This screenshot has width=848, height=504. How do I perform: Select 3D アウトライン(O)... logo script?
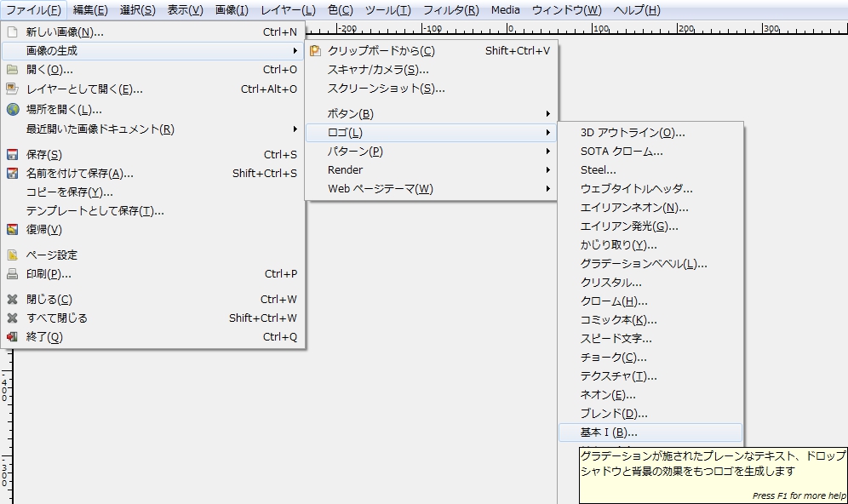click(x=650, y=133)
